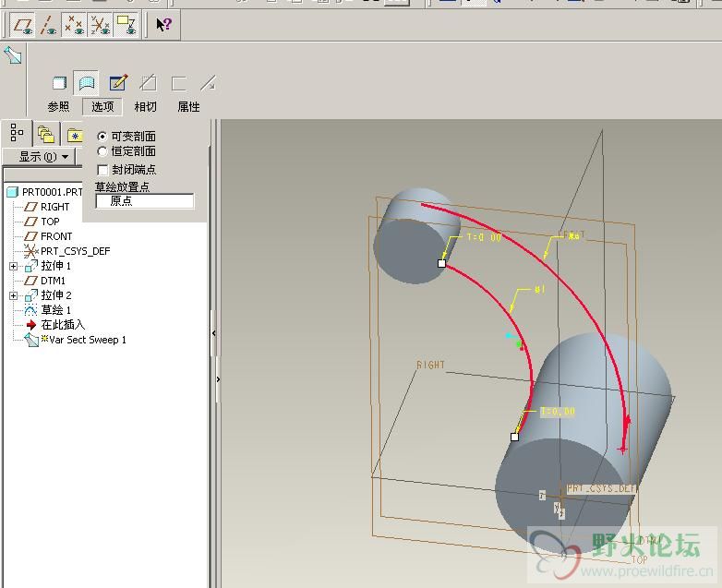Collapse the navigator panel with left arrow
The image size is (722, 588).
point(213,333)
